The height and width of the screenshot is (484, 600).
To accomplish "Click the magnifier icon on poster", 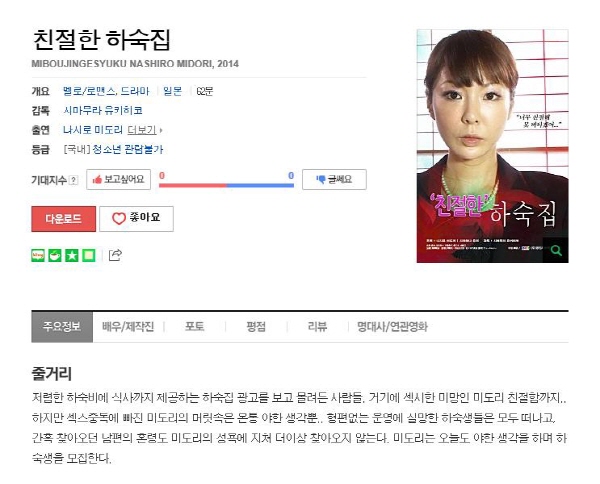I will pos(556,251).
